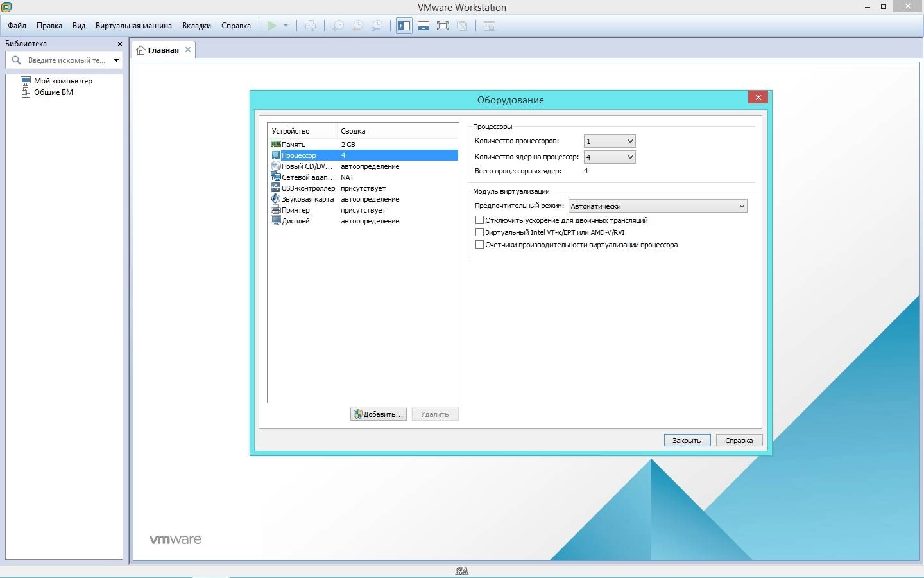Click the magnifier icon in library search
924x578 pixels.
17,60
